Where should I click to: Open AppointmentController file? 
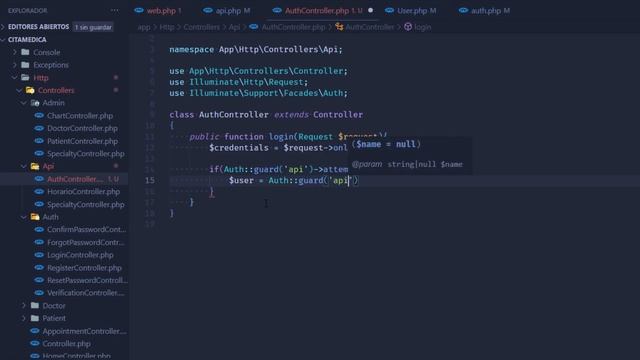pos(84,331)
